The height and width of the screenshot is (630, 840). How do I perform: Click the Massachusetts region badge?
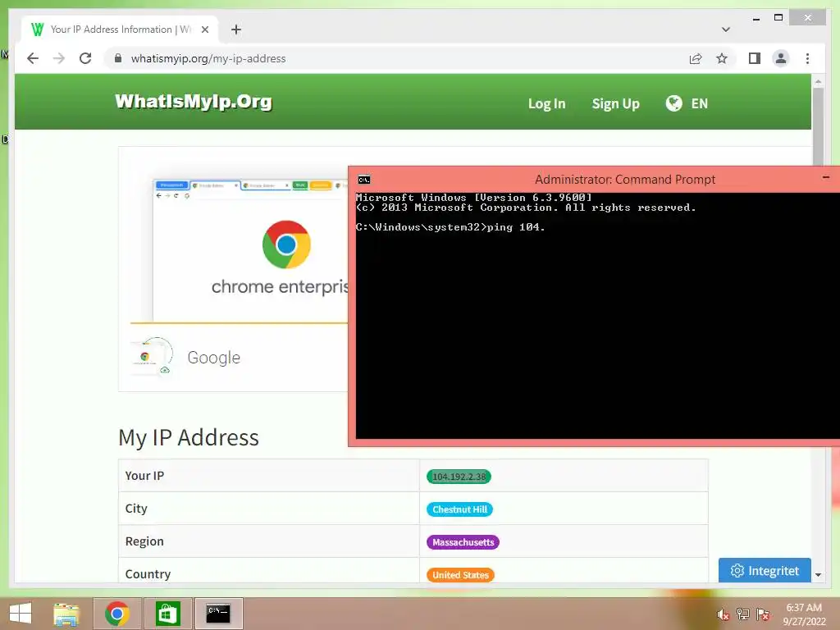pyautogui.click(x=463, y=542)
